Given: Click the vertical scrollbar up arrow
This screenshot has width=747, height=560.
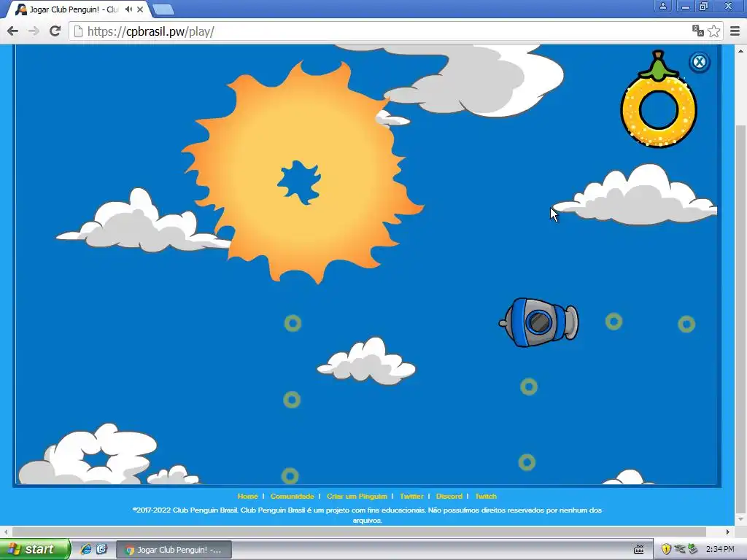Looking at the screenshot, I should coord(741,50).
